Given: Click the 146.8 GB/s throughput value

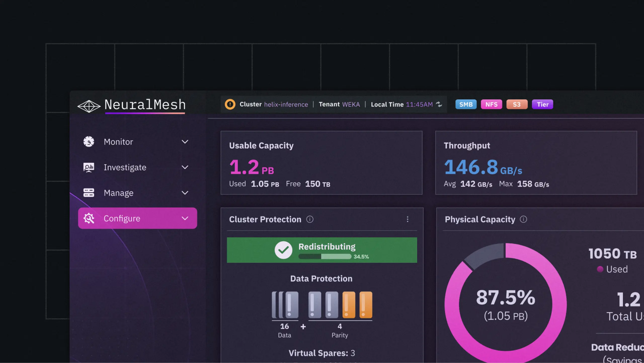Looking at the screenshot, I should 483,167.
